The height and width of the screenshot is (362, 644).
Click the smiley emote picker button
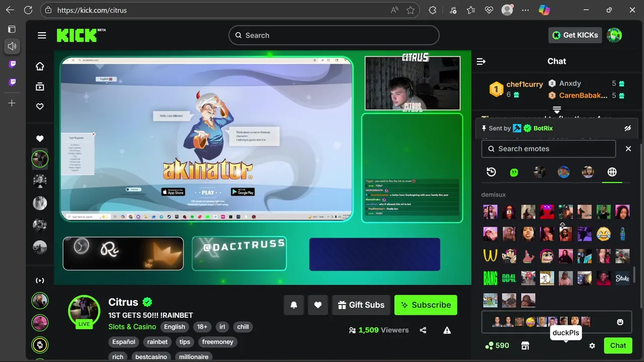[620, 322]
